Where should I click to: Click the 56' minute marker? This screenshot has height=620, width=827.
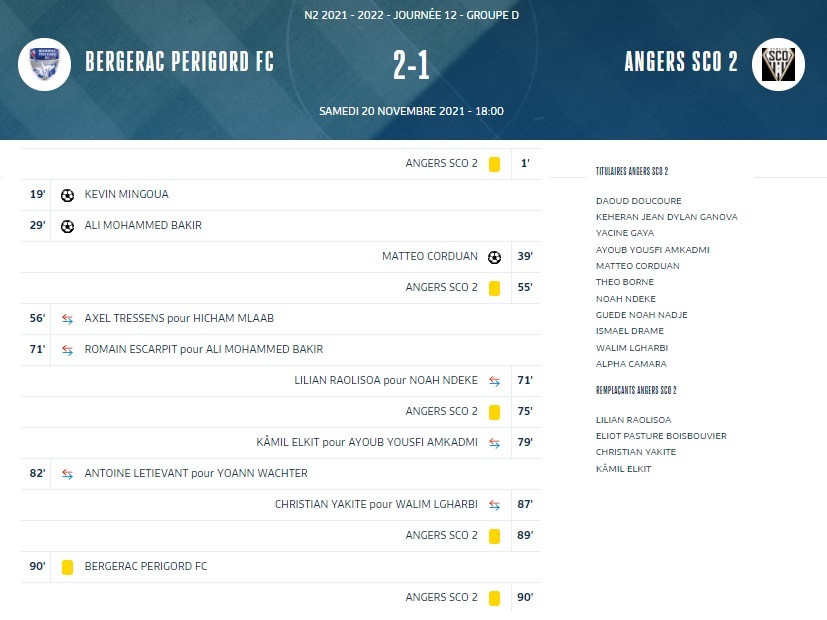point(37,318)
